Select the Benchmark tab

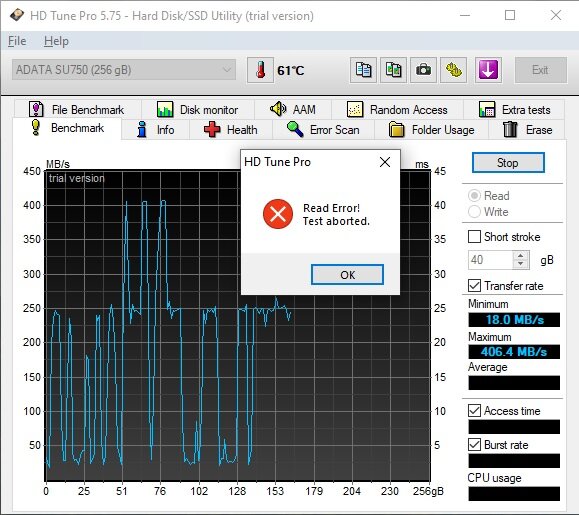click(x=67, y=128)
